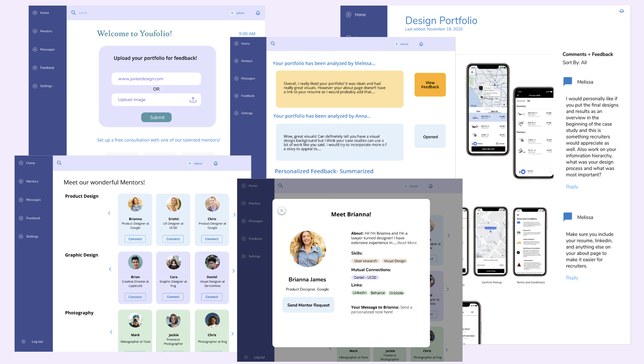Select the Home tab in top navigation
This screenshot has height=364, width=644.
(x=44, y=13)
